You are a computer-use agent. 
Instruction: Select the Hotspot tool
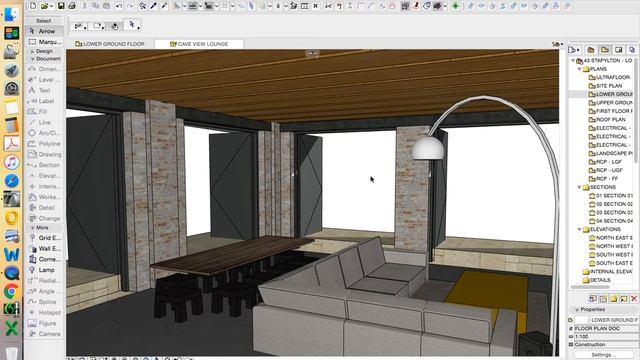pyautogui.click(x=44, y=313)
